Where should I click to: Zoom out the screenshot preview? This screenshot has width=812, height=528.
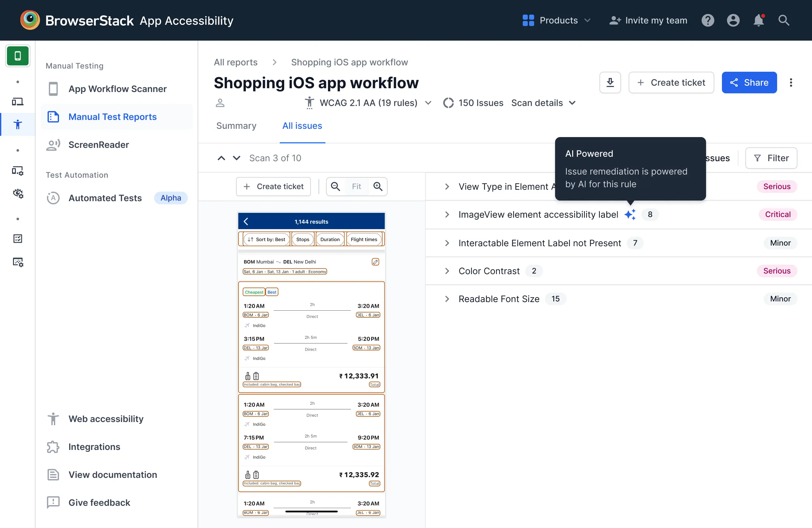[x=335, y=186]
